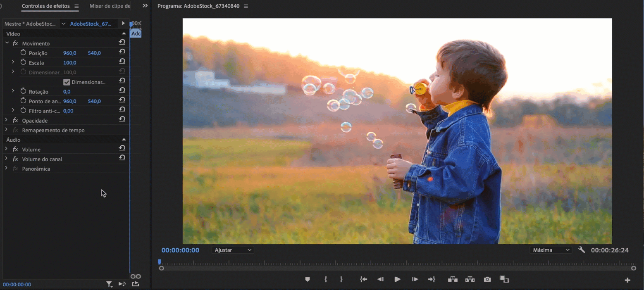The image size is (644, 290).
Task: Toggle Volume do canal fx on/off
Action: 15,159
